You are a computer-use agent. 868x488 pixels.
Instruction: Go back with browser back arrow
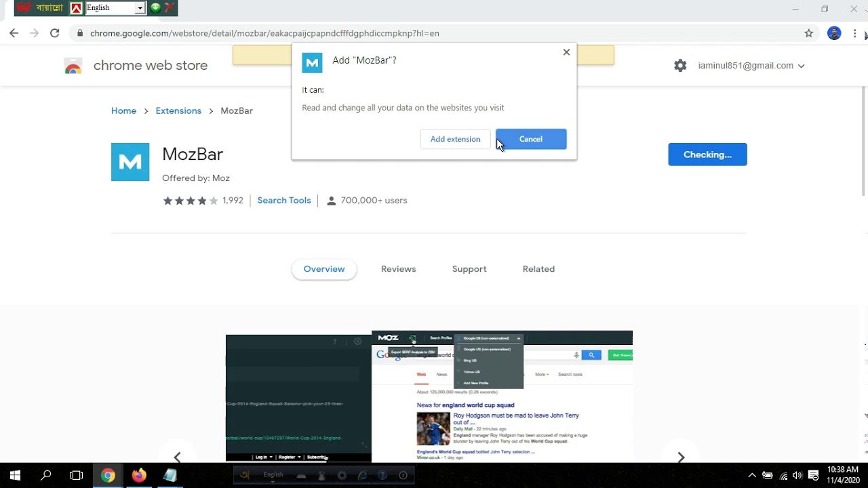click(x=14, y=33)
